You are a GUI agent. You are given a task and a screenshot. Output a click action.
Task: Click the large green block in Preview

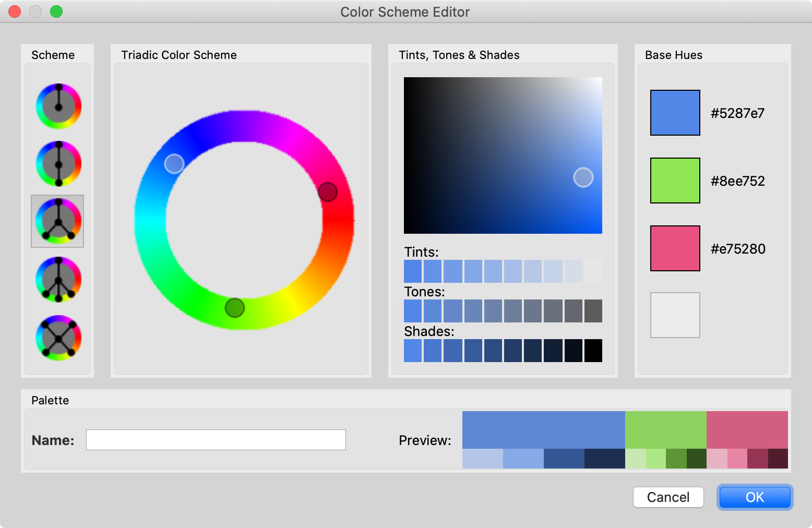coord(665,429)
